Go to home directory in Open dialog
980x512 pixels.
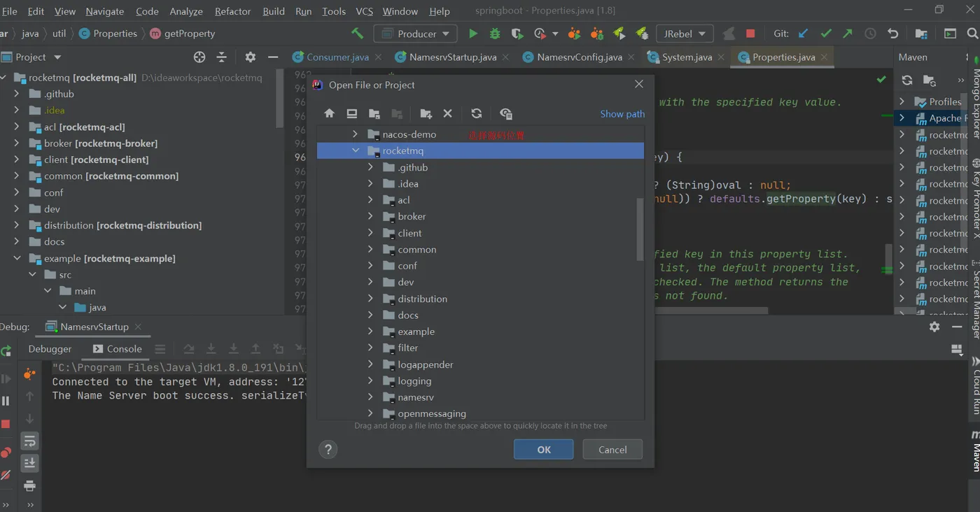329,113
